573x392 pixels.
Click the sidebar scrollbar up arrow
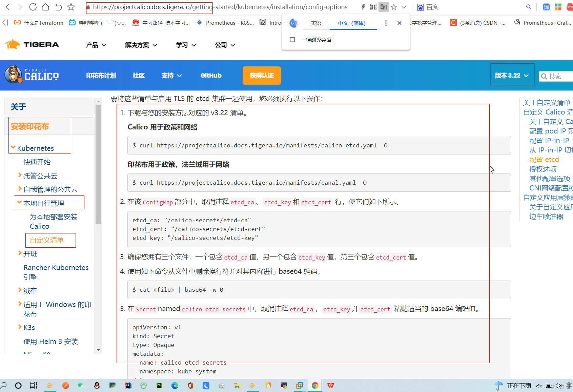tap(98, 101)
